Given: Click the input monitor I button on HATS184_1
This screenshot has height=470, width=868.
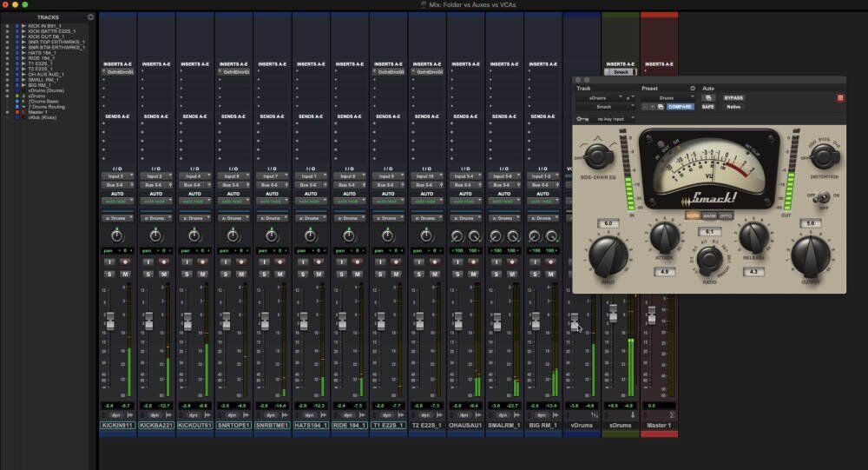Looking at the screenshot, I should pyautogui.click(x=303, y=261).
